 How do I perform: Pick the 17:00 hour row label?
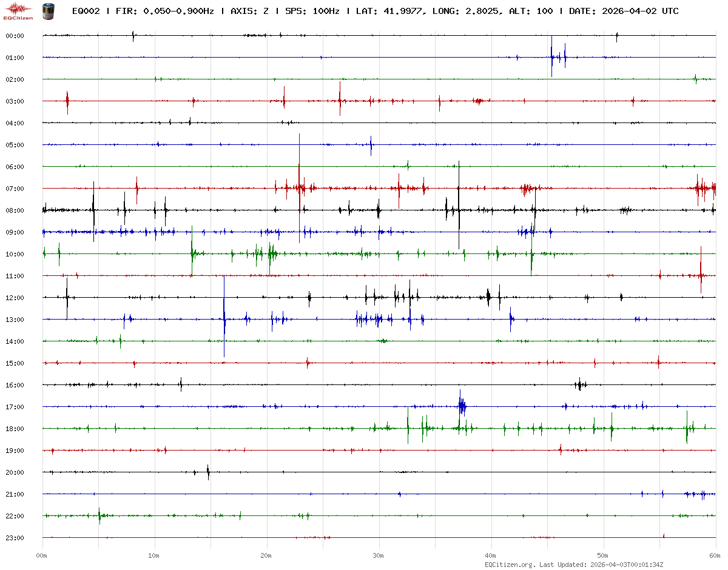[x=15, y=407]
